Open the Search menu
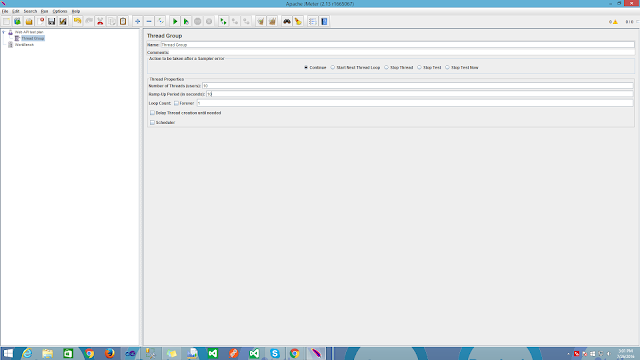 30,11
